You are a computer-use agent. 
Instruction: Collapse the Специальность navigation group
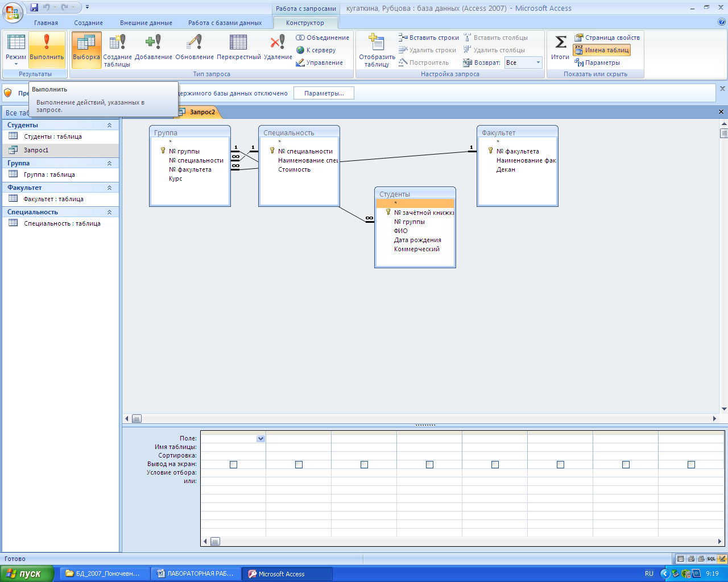point(110,212)
